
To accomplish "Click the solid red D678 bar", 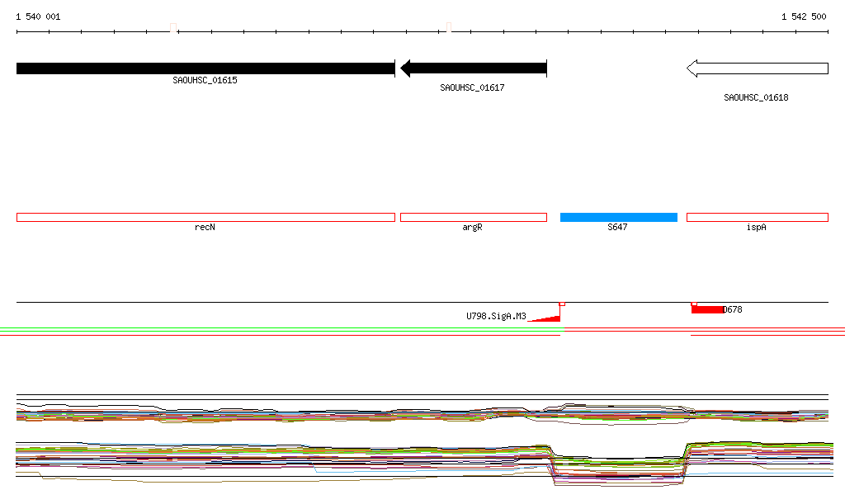I will 706,309.
